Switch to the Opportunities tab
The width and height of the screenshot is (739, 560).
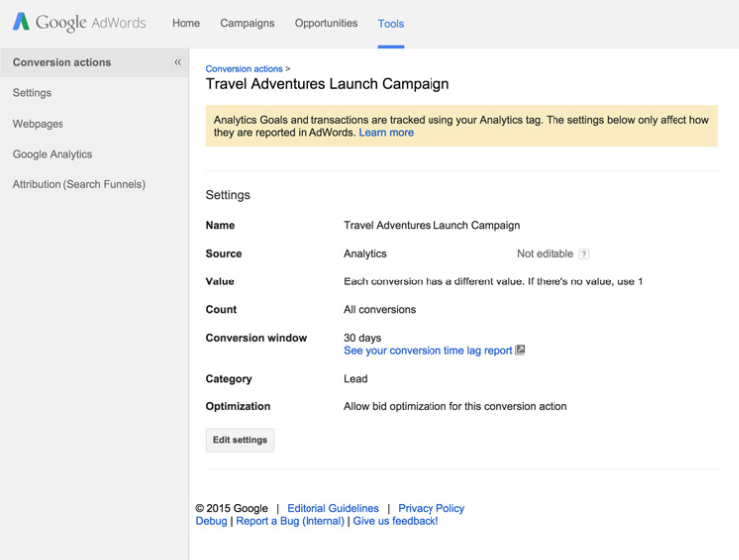[x=326, y=23]
